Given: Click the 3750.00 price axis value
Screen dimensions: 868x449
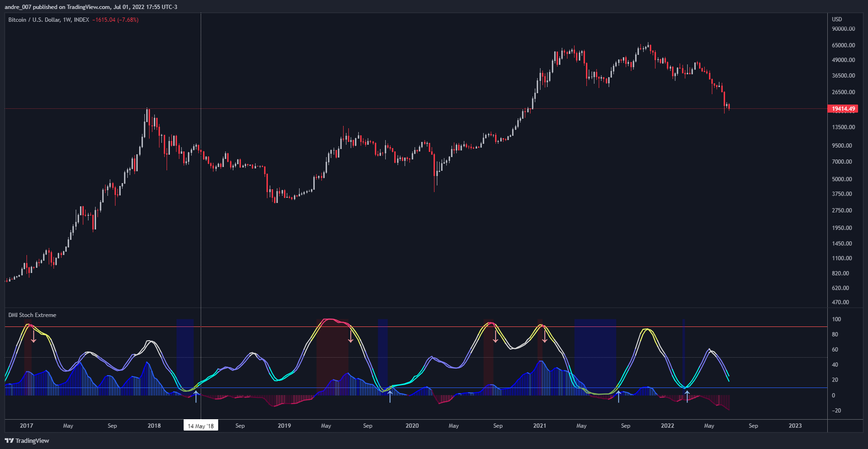Looking at the screenshot, I should 842,194.
